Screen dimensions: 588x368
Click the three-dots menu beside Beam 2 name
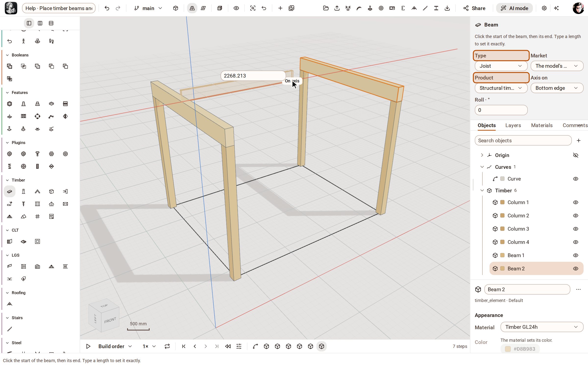click(x=578, y=289)
